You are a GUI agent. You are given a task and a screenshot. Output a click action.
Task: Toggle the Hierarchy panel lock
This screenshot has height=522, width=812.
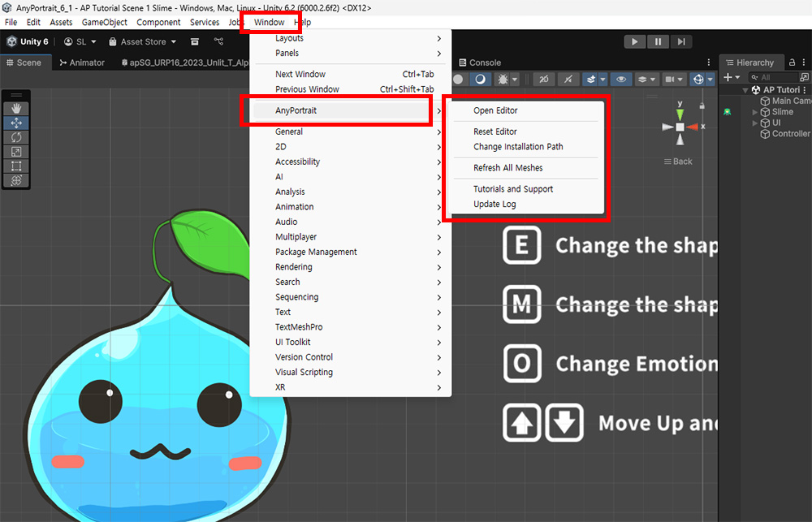click(x=793, y=63)
